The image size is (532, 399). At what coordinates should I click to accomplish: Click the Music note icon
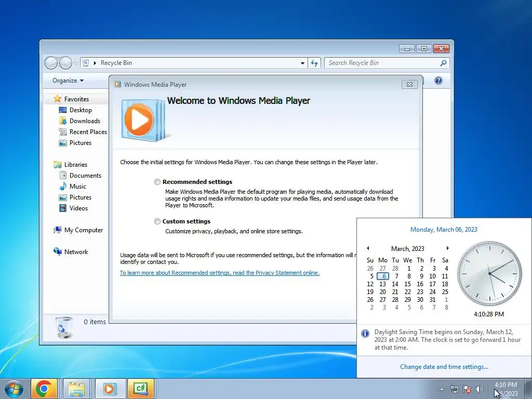click(63, 187)
